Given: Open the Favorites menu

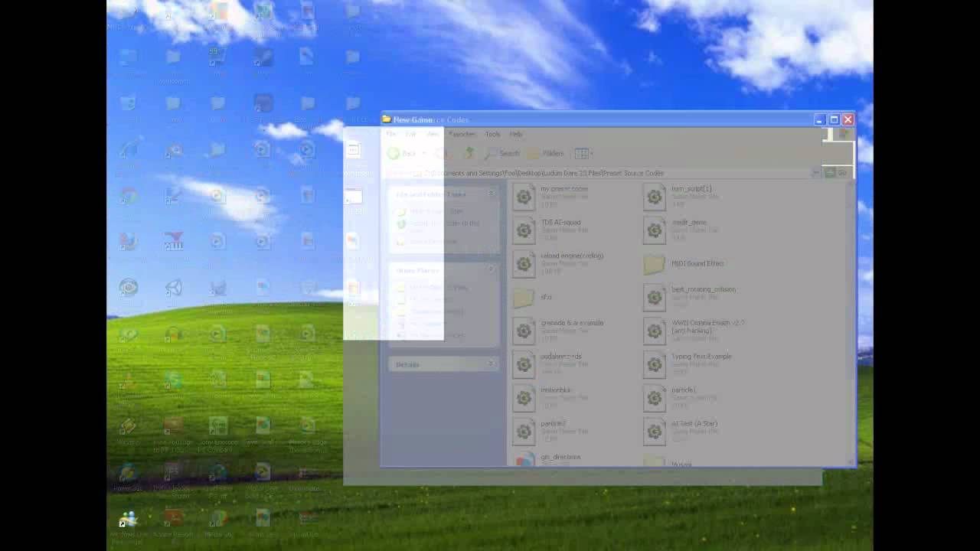Looking at the screenshot, I should point(462,134).
